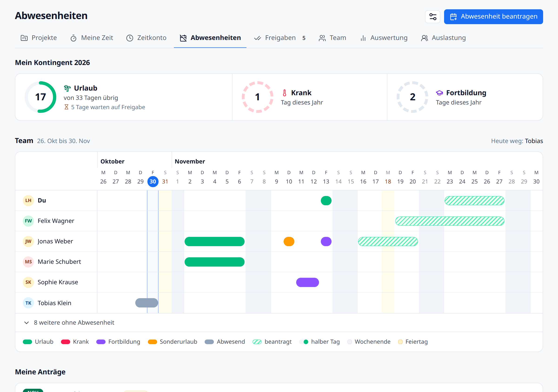
Task: Click the Fortbildung graduation cap icon
Action: click(x=439, y=93)
